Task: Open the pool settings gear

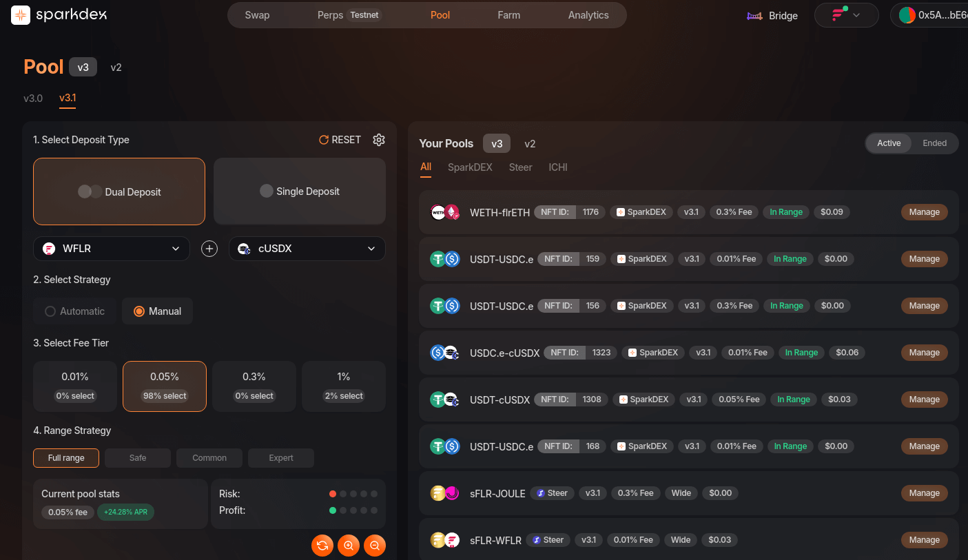Action: click(378, 139)
